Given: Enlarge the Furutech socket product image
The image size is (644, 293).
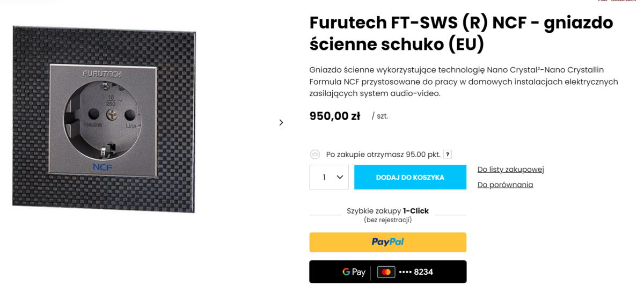Looking at the screenshot, I should [104, 118].
